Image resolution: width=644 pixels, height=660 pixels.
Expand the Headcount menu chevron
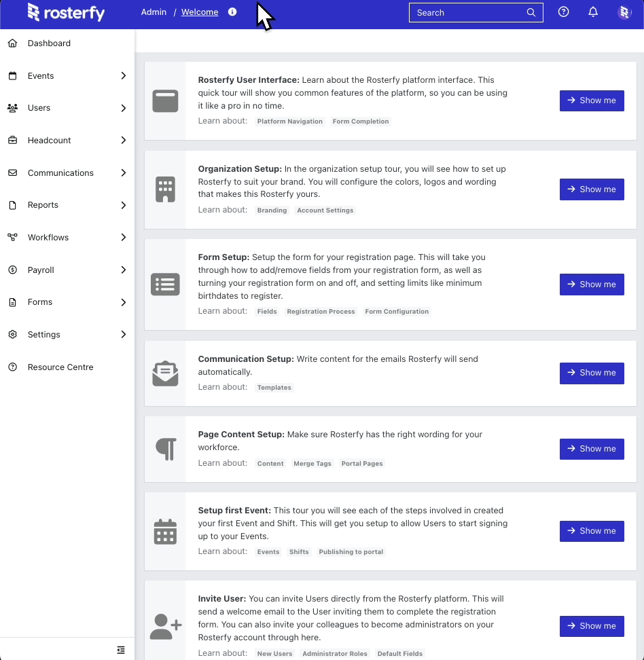click(x=124, y=140)
